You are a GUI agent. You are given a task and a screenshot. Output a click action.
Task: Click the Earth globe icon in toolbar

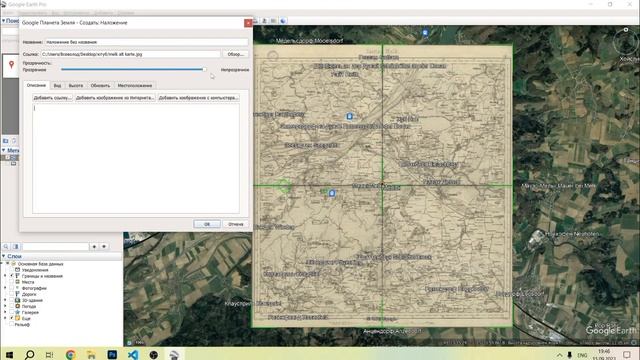(283, 21)
